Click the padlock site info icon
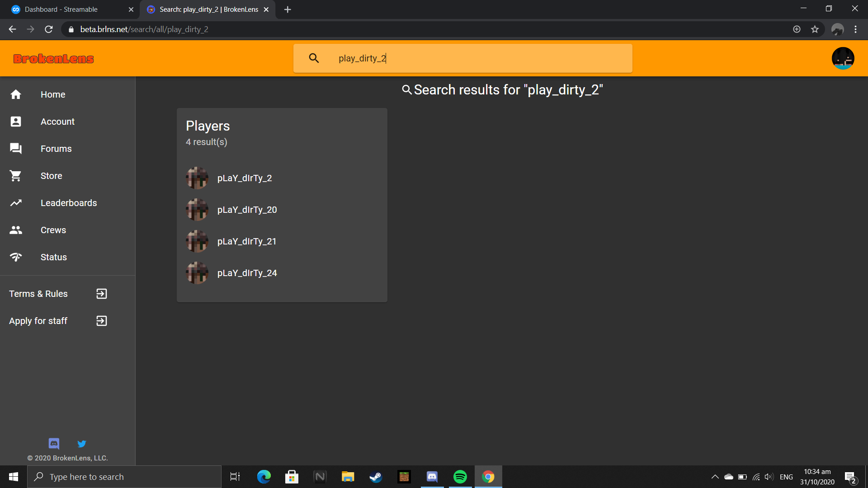The image size is (868, 488). pyautogui.click(x=71, y=29)
